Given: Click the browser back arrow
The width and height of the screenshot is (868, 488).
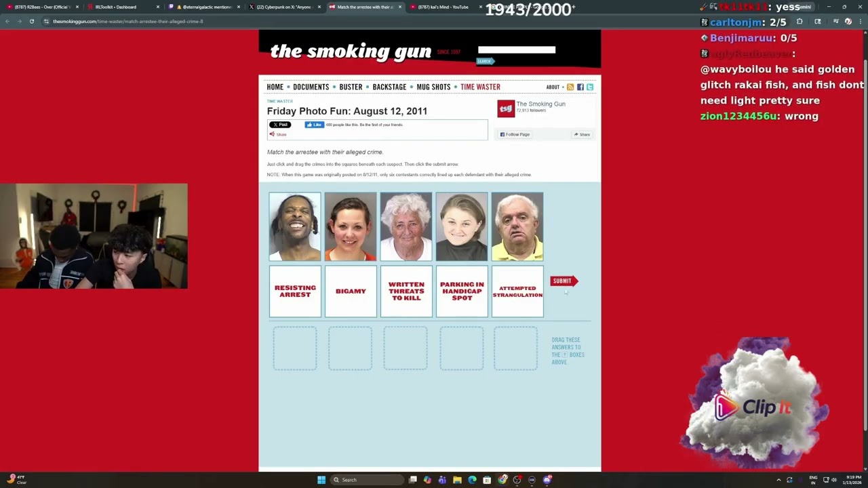Looking at the screenshot, I should pos(7,21).
